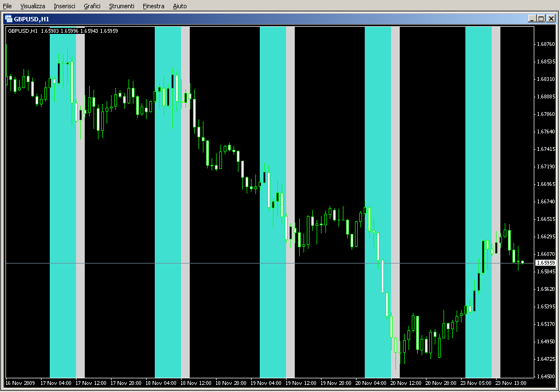
Task: Click the 17 Nov 20:00 time label
Action: (126, 383)
